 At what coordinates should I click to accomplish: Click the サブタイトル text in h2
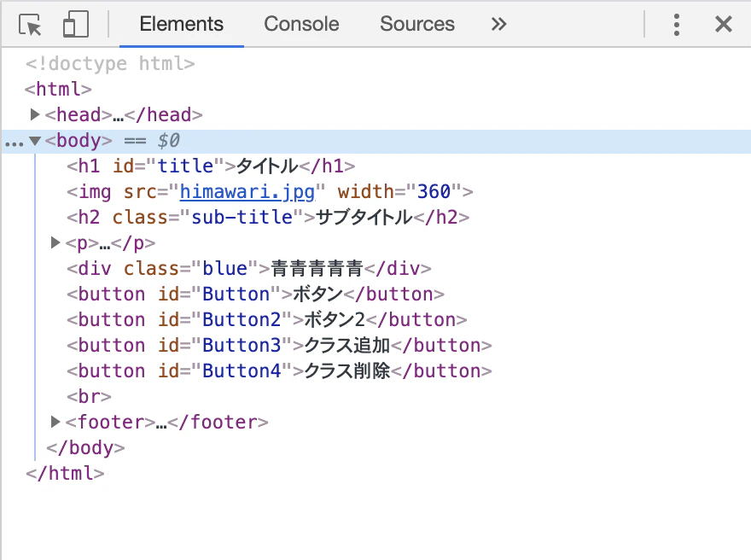point(364,218)
